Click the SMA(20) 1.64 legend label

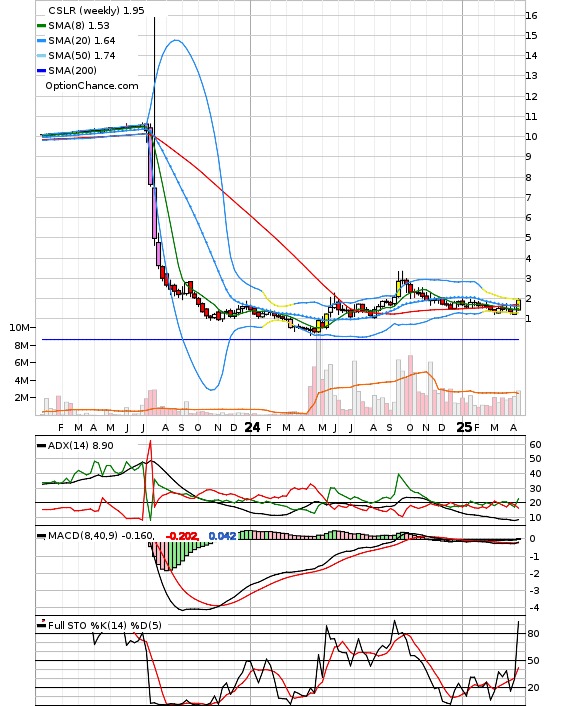coord(82,41)
